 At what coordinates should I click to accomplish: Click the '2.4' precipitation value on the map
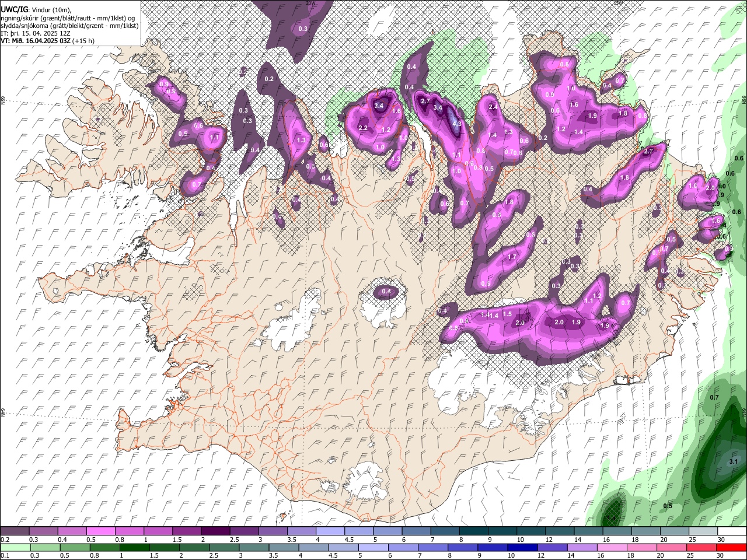[493, 107]
